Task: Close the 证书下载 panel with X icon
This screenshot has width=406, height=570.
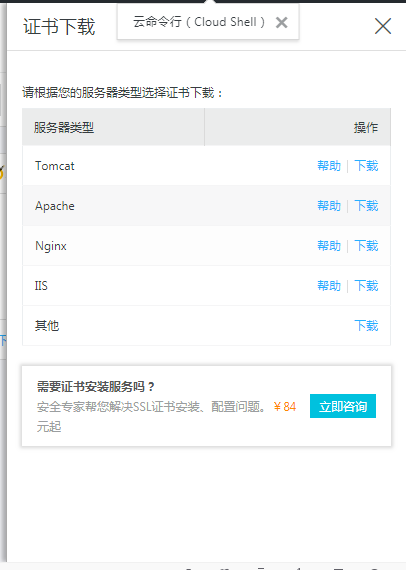Action: tap(383, 26)
